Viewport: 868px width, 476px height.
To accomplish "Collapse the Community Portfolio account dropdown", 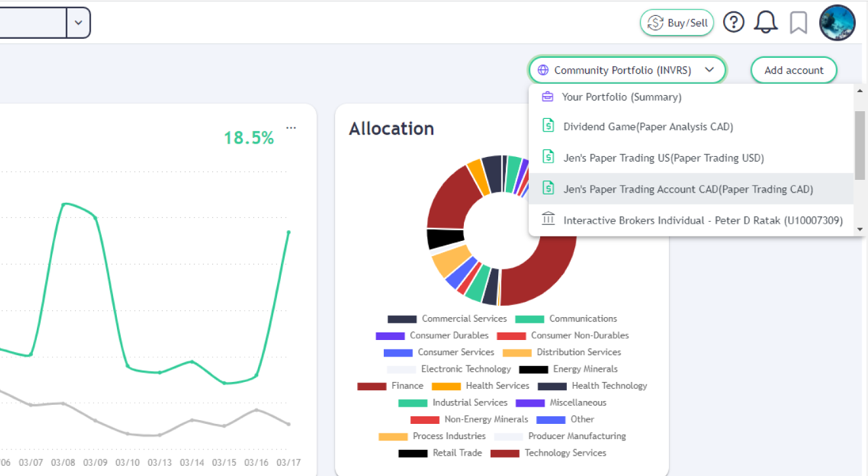I will pyautogui.click(x=710, y=70).
